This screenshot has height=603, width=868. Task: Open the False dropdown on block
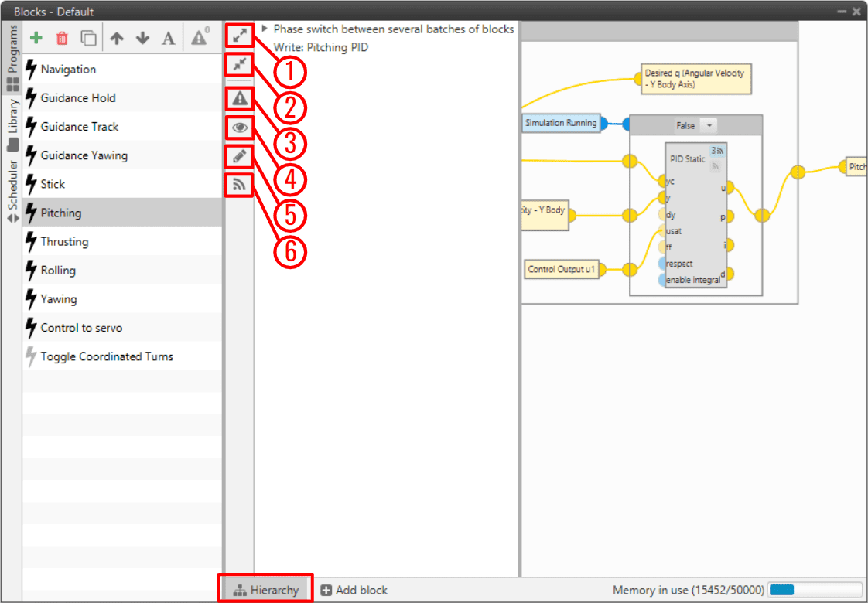(x=710, y=125)
